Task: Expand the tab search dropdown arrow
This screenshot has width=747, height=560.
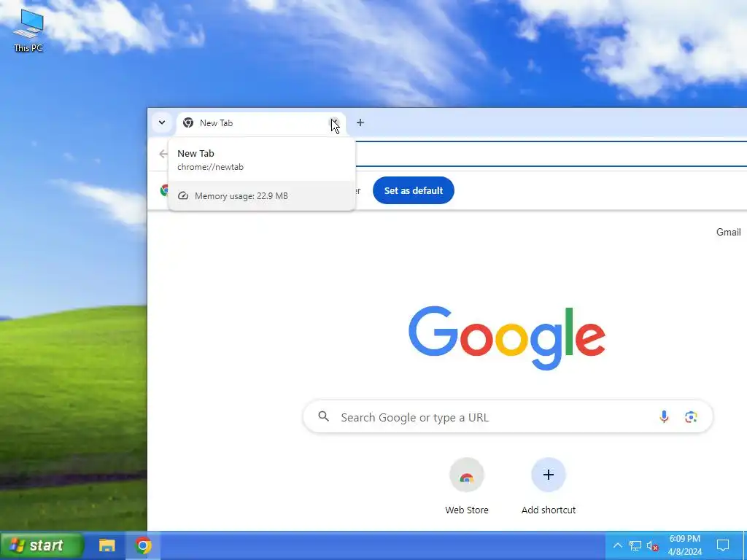Action: pos(162,122)
